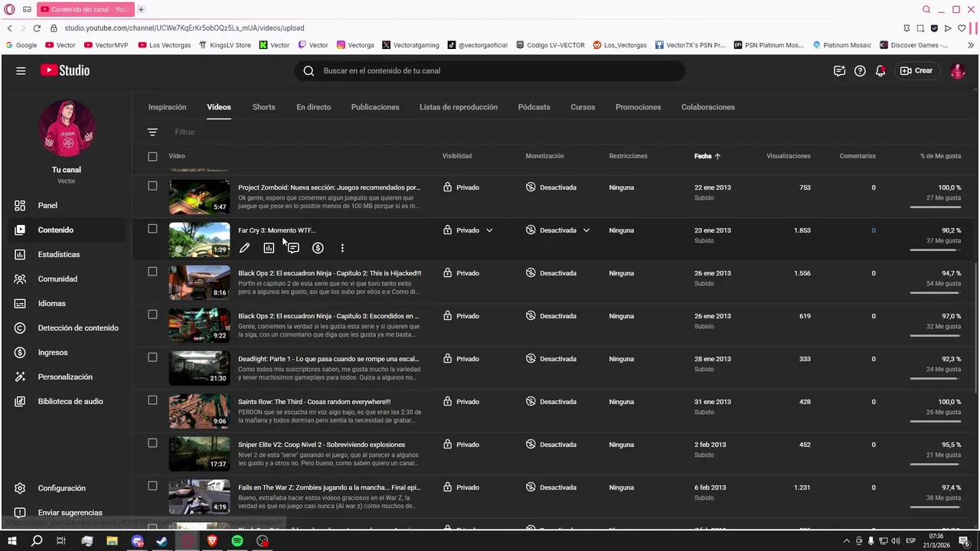Click like-ratio bar of Far Cry 3 row
Screen dimensions: 980x551
(935, 249)
